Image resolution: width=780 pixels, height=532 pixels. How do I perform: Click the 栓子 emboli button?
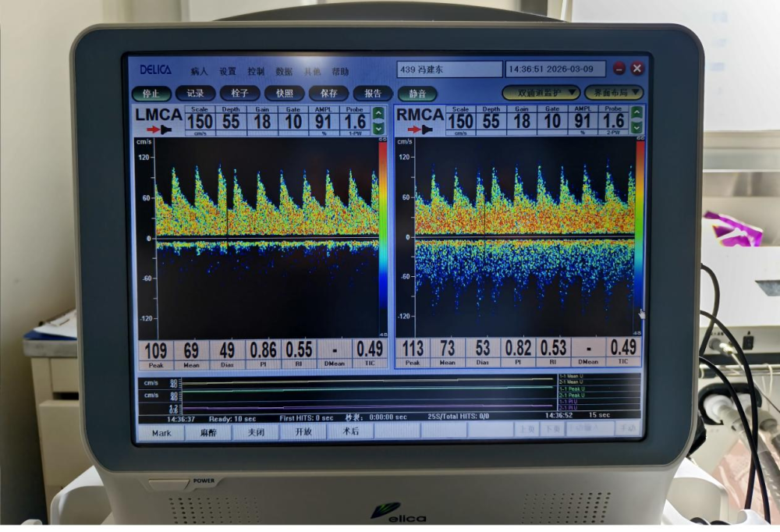(x=239, y=93)
